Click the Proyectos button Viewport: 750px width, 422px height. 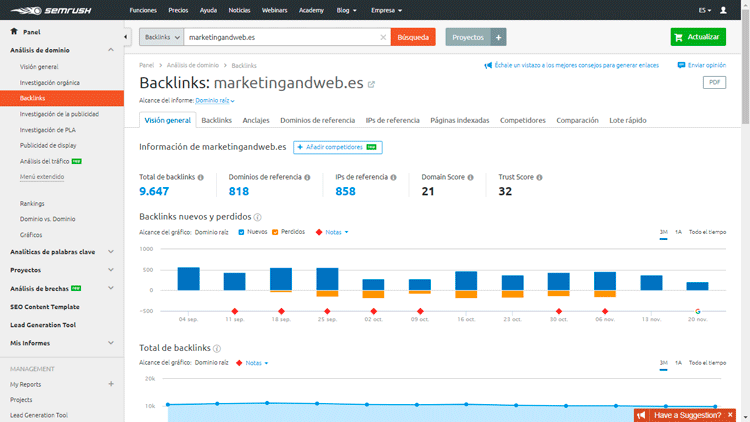pos(468,37)
